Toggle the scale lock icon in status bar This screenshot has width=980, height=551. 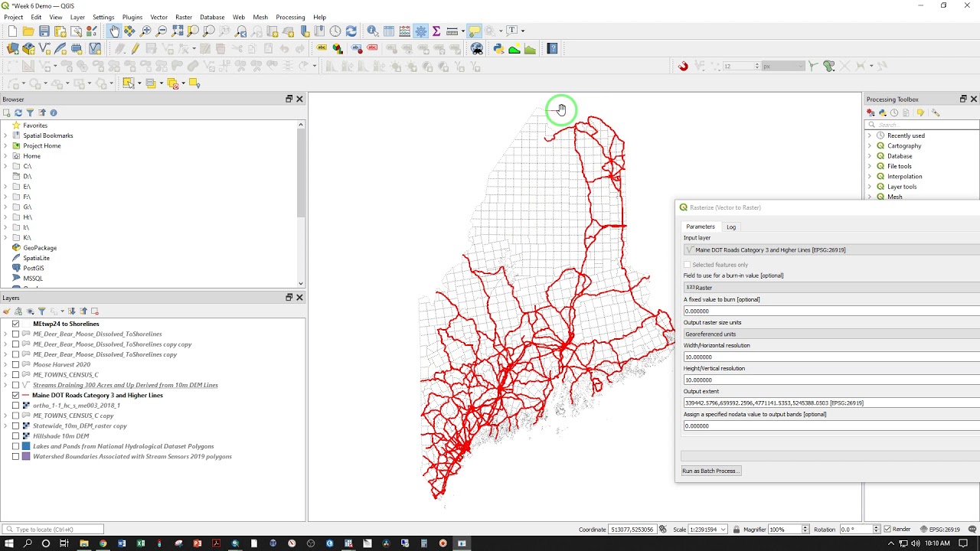(x=737, y=530)
